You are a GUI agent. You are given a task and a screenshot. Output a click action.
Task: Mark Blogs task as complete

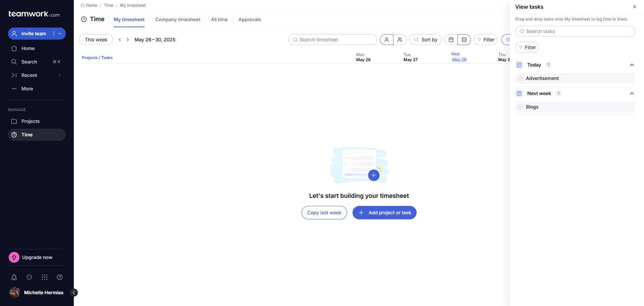tap(521, 107)
